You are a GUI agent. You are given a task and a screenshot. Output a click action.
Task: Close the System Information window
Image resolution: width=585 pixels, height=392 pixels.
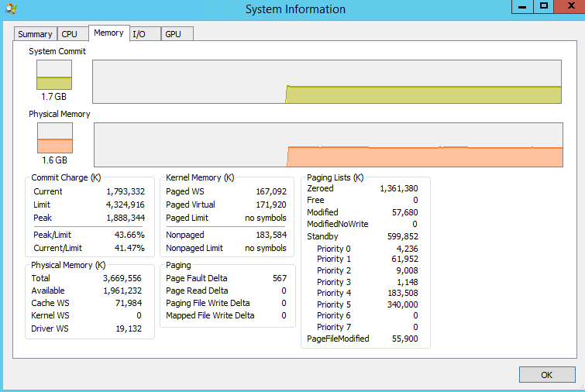point(570,6)
